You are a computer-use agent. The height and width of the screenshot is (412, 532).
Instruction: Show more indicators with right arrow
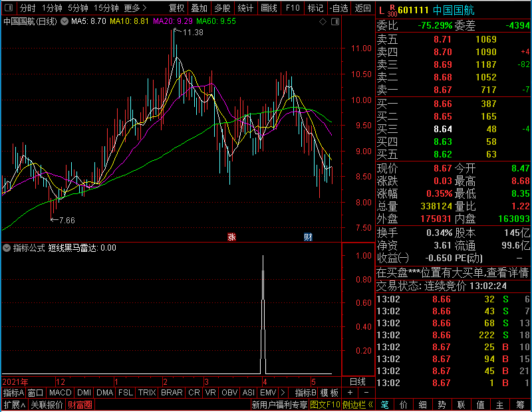[283, 393]
